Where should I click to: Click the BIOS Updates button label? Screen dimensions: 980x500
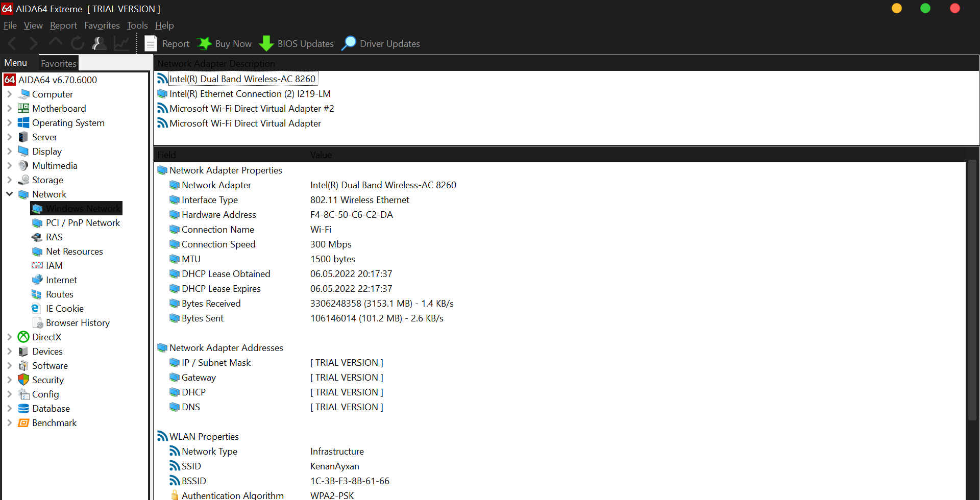pyautogui.click(x=305, y=44)
